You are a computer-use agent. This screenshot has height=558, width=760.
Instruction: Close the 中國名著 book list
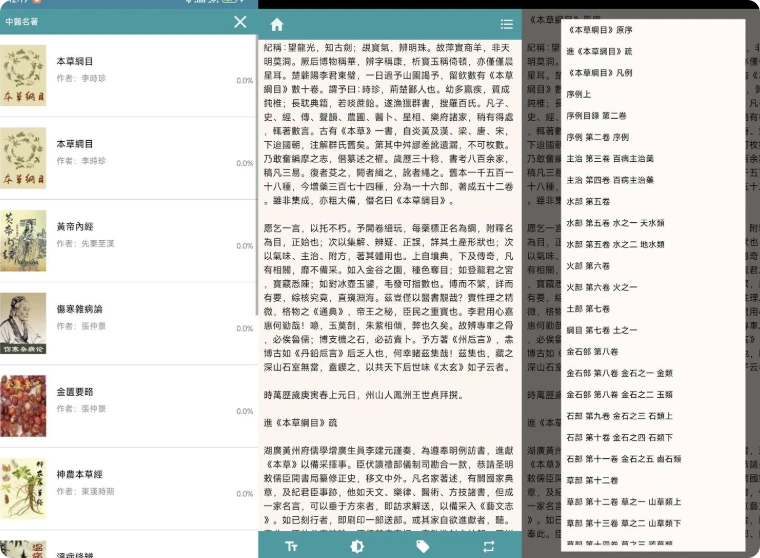coord(240,22)
